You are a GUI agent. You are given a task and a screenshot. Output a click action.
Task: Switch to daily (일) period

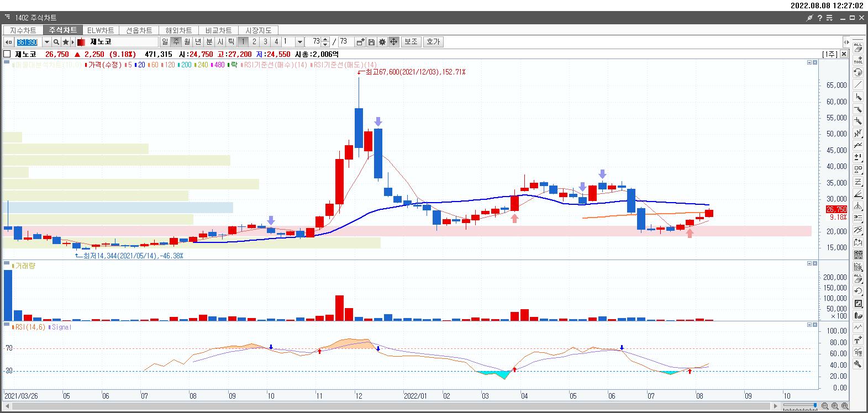(165, 42)
